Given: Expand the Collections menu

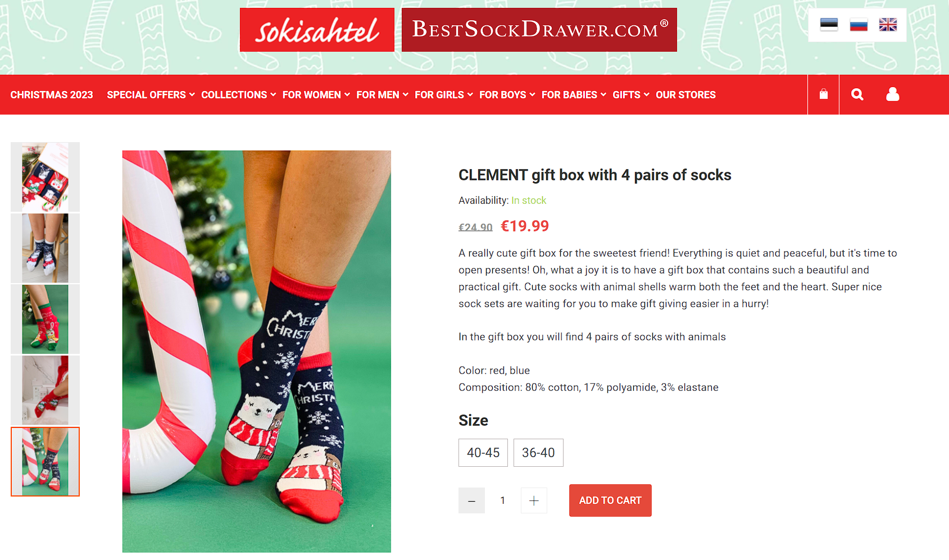Looking at the screenshot, I should [x=238, y=95].
